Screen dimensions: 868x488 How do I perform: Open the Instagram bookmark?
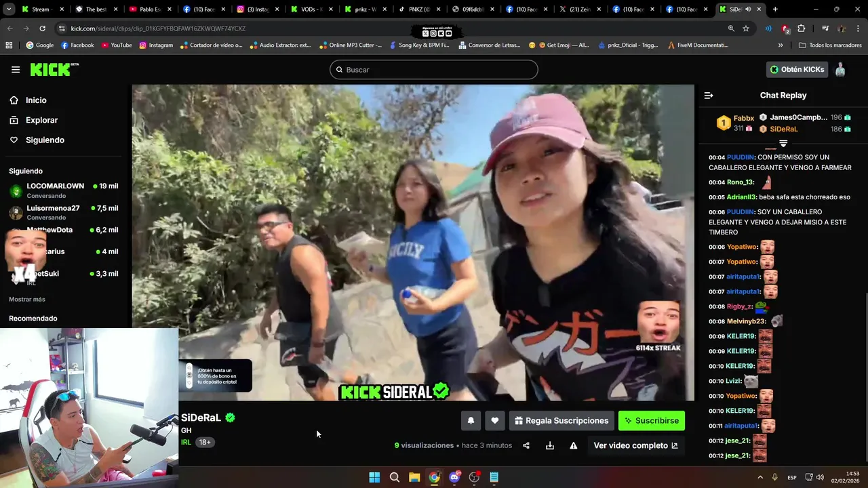(156, 45)
